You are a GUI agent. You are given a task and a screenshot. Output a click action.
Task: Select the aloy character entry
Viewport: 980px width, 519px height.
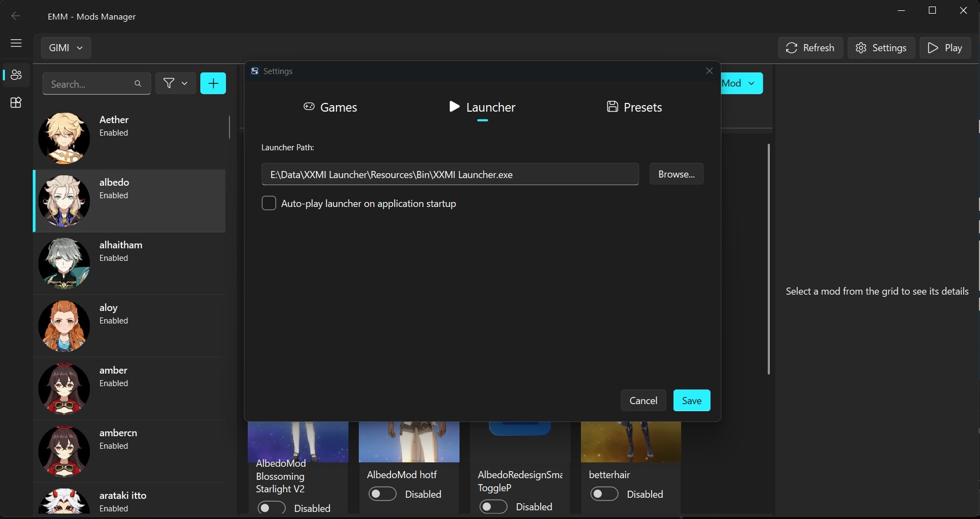click(x=129, y=326)
